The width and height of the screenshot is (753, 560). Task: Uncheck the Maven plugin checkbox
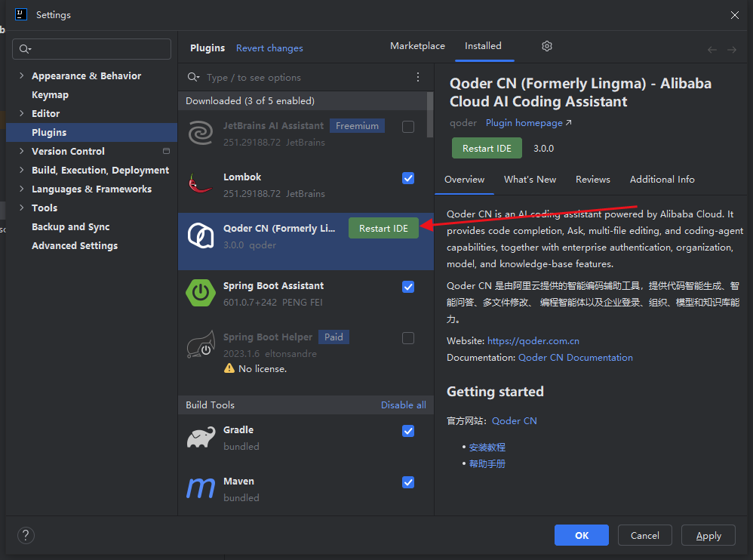[x=408, y=482]
